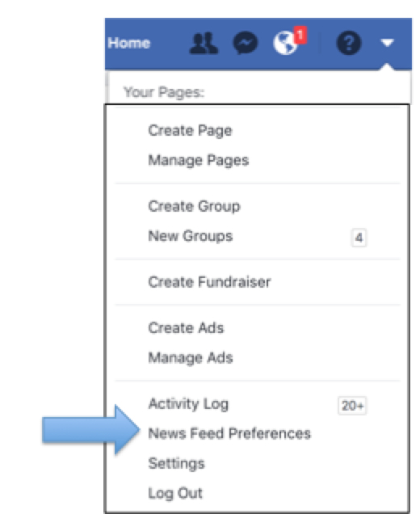Select Create Page menu item
Screen dimensions: 420x527
tap(190, 130)
